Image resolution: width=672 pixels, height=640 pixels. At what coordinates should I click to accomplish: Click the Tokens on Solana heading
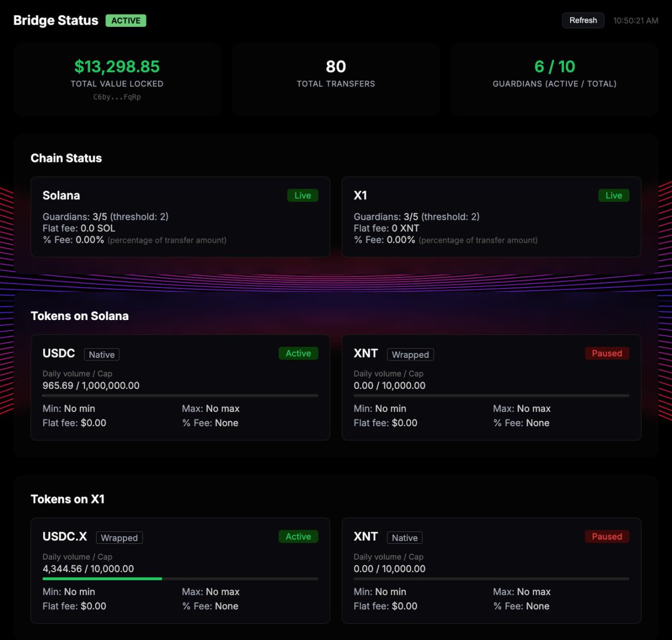click(x=80, y=316)
